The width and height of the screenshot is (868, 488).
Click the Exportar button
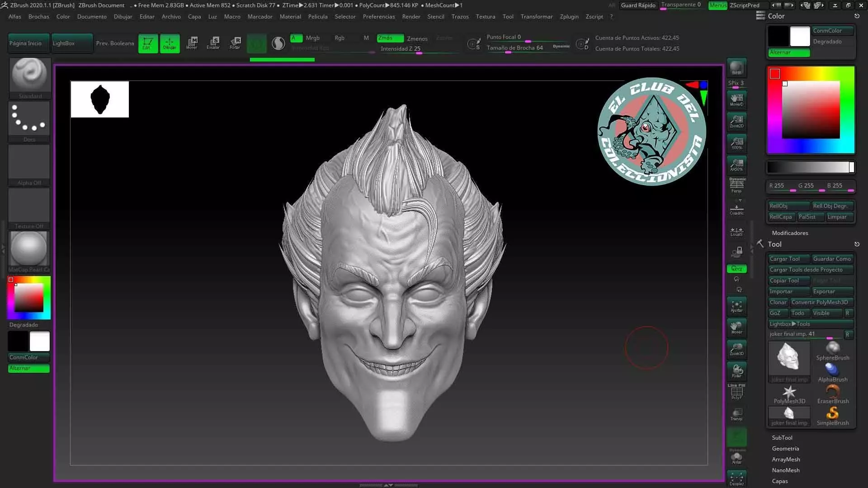click(x=832, y=291)
